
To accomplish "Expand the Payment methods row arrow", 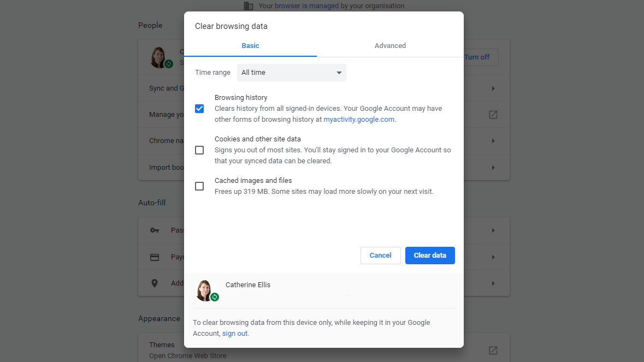I will point(493,257).
